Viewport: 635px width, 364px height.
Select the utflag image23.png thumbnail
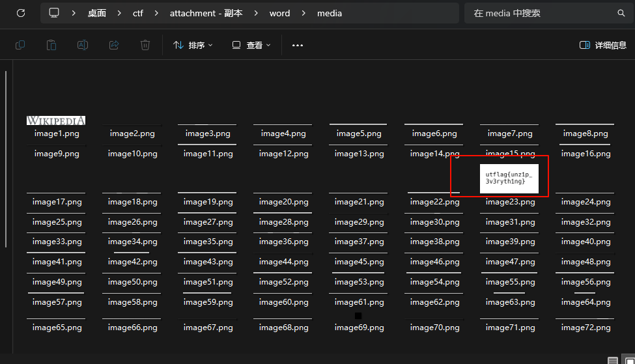pos(509,178)
